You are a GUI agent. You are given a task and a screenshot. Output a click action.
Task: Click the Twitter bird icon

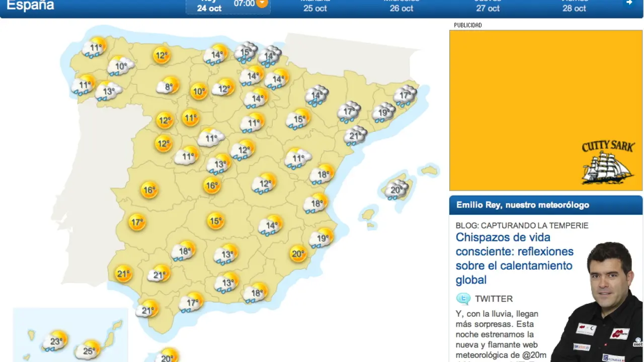click(463, 299)
